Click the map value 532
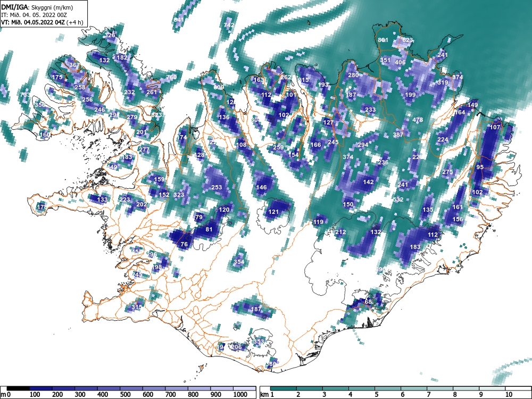This screenshot has width=532, height=399. point(398,199)
